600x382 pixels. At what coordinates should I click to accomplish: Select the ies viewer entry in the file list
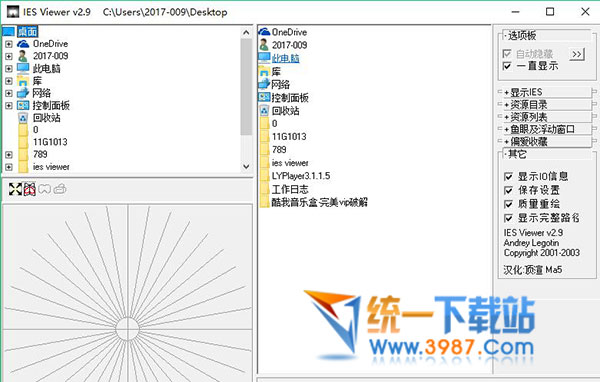click(290, 163)
